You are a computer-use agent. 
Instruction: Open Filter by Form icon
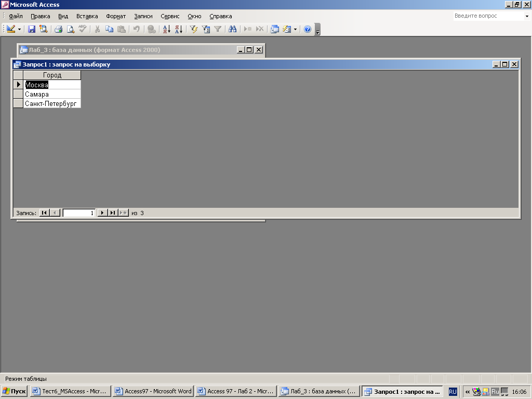(x=206, y=29)
